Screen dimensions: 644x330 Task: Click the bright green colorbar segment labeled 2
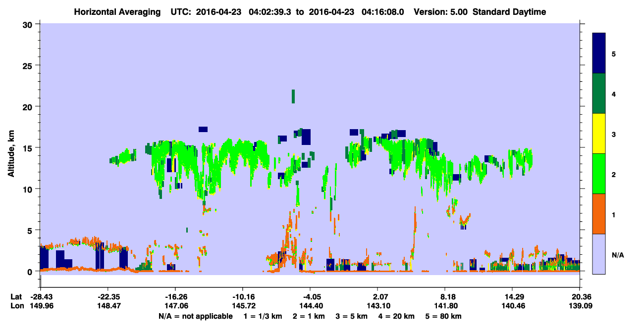pyautogui.click(x=599, y=174)
